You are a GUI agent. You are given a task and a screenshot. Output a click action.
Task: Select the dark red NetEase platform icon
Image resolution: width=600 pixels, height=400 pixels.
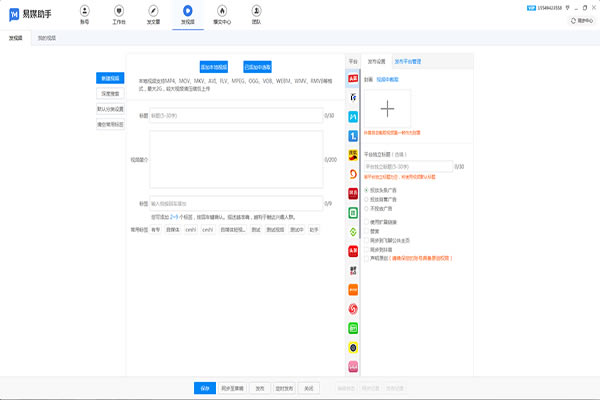(x=353, y=194)
